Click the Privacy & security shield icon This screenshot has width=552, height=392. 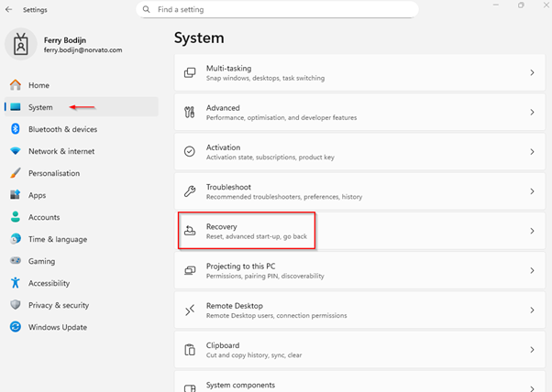coord(16,305)
